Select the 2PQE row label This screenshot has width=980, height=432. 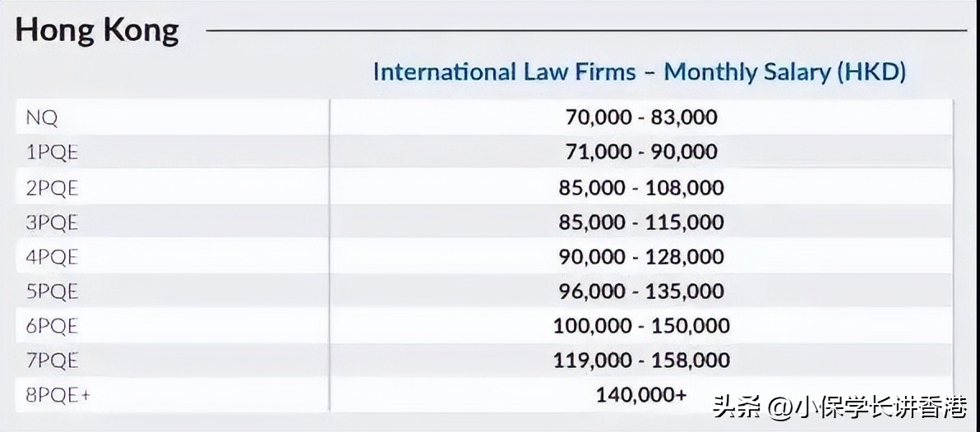tap(51, 188)
